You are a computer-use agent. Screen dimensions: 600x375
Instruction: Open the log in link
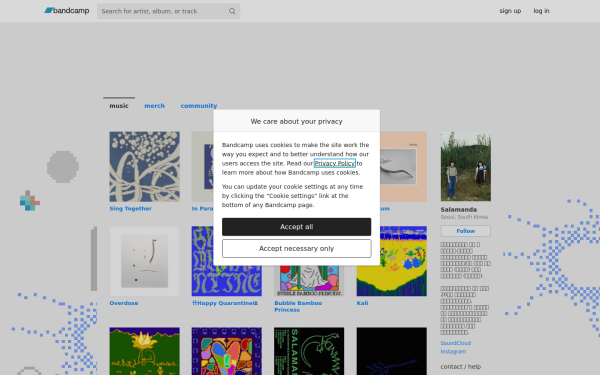(x=541, y=11)
